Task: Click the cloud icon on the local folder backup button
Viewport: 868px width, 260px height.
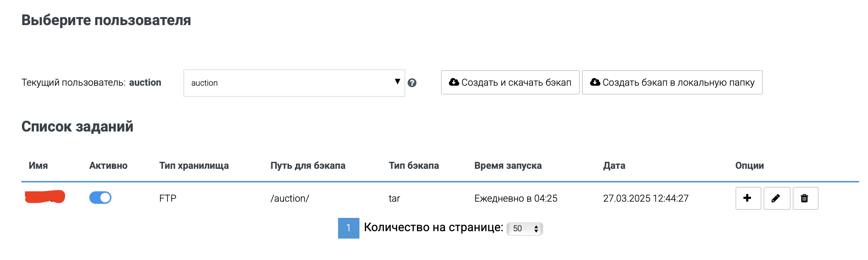Action: 596,82
